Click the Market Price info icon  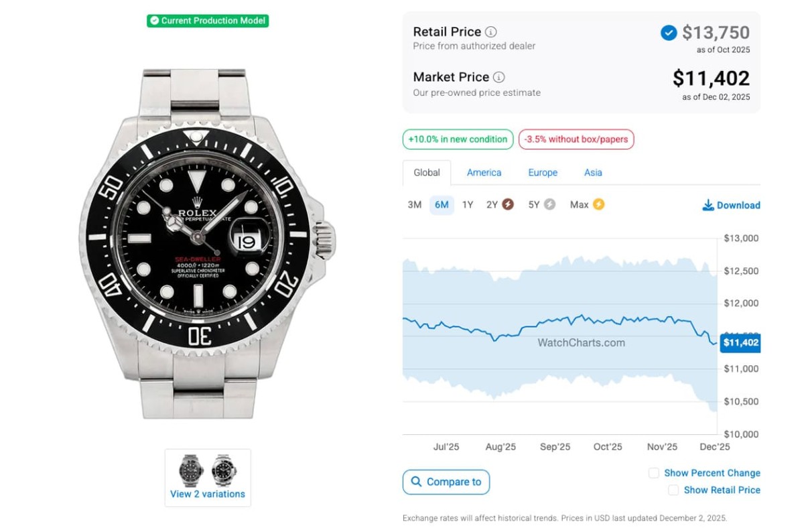tap(499, 77)
